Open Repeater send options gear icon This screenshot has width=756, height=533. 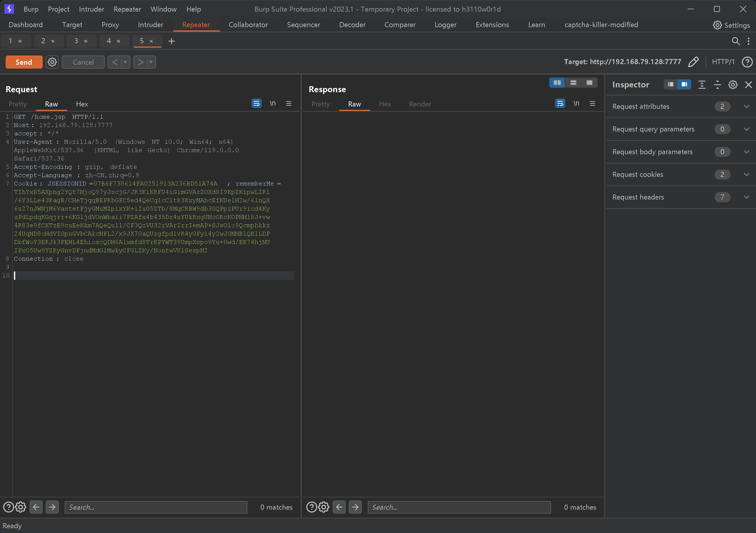click(52, 62)
